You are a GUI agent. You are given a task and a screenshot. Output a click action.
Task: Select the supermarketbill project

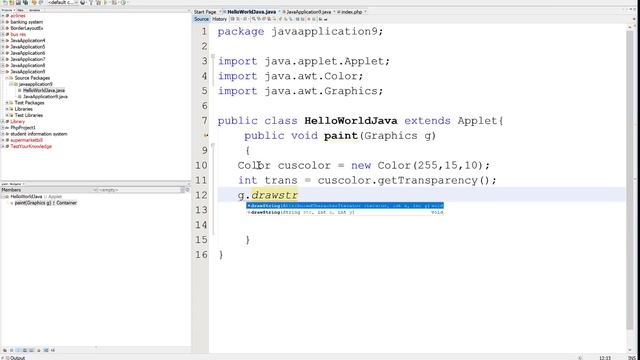[27, 140]
